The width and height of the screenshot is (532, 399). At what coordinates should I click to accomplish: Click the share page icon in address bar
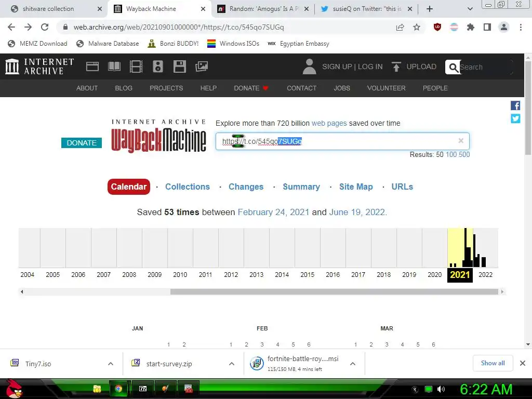(400, 27)
